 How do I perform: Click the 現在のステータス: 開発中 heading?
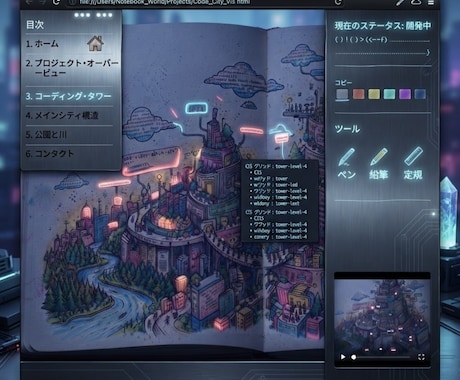tap(383, 26)
